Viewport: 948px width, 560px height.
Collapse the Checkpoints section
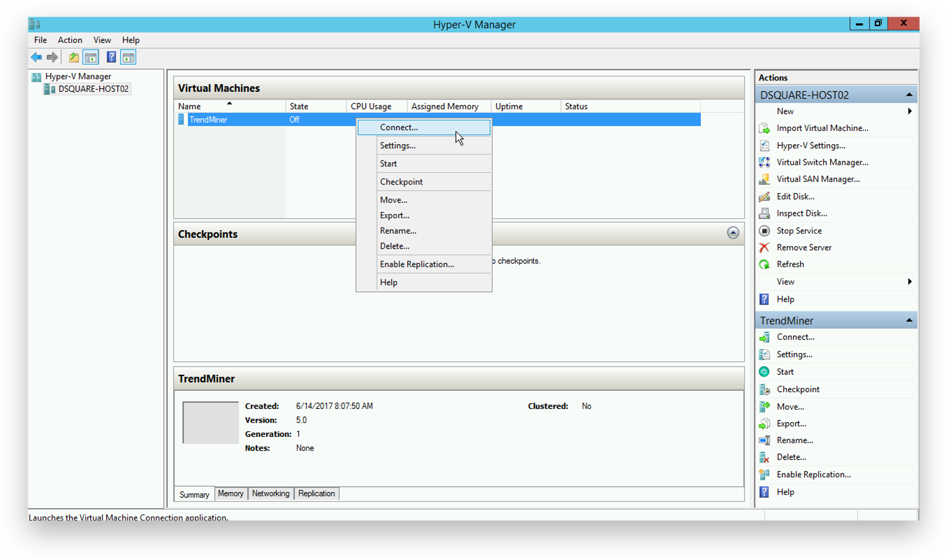(733, 232)
